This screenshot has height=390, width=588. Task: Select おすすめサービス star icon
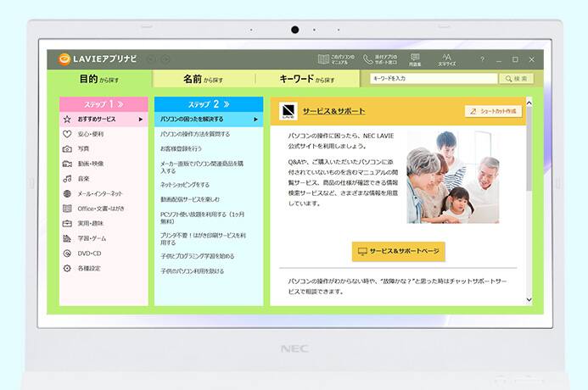point(67,120)
